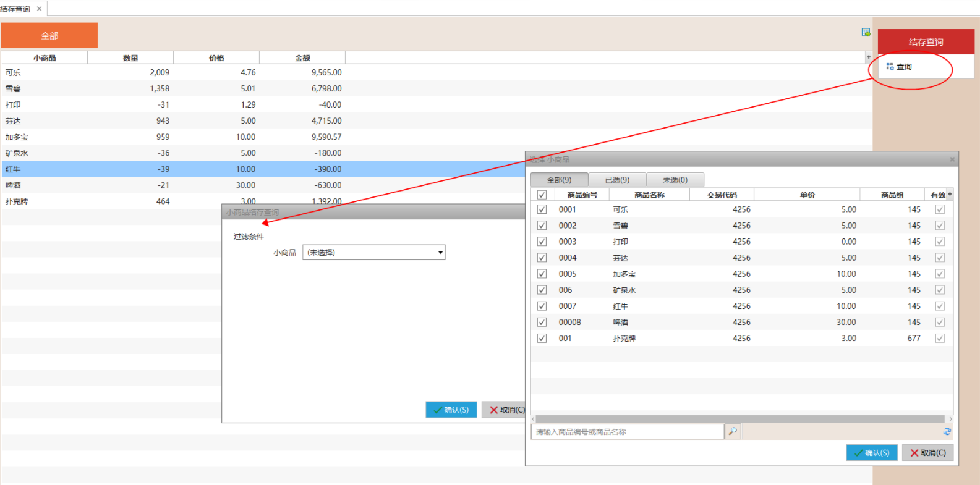Image resolution: width=980 pixels, height=485 pixels.
Task: Toggle the select-all header checkbox
Action: (x=542, y=195)
